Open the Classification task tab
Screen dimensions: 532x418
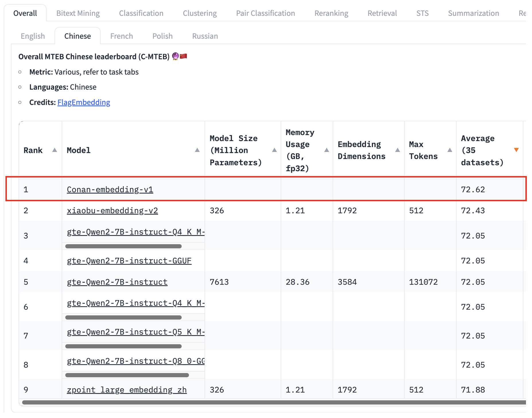pos(141,13)
